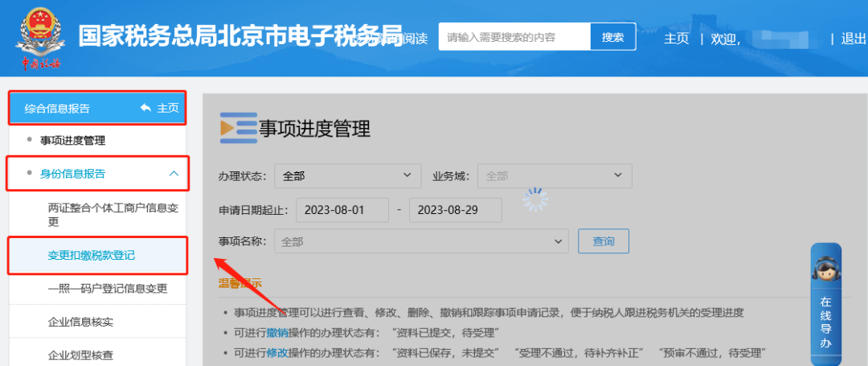
Task: Click the 搜索 search button
Action: click(612, 37)
